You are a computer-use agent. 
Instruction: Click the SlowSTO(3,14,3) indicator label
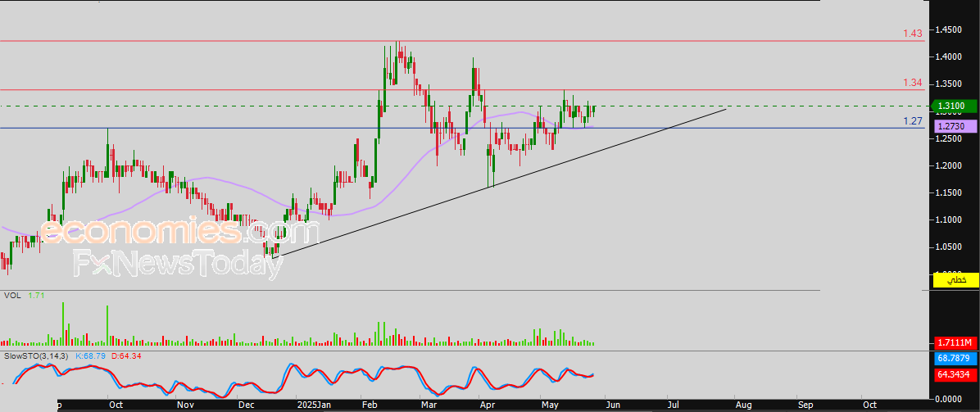[36, 356]
